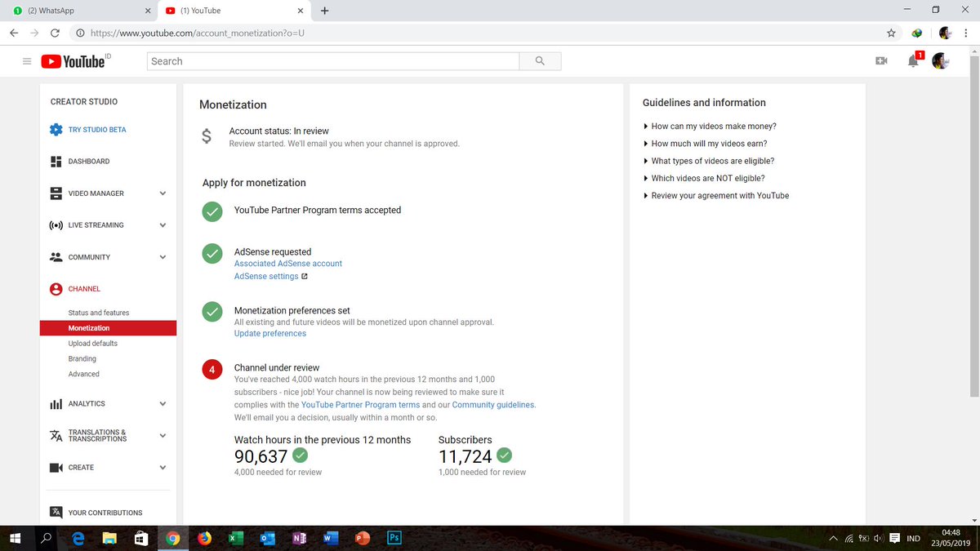Expand the Live Streaming section
The width and height of the screenshot is (980, 551).
tap(163, 225)
